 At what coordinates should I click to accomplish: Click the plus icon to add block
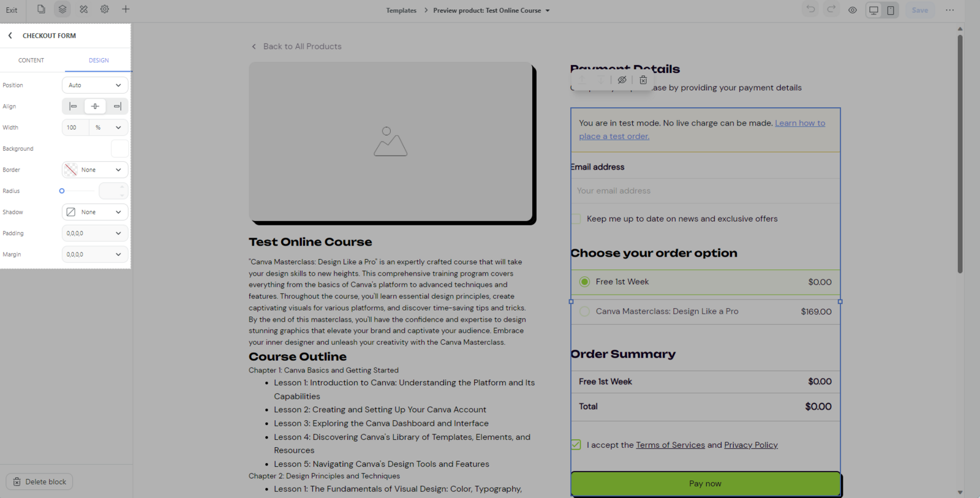(126, 9)
